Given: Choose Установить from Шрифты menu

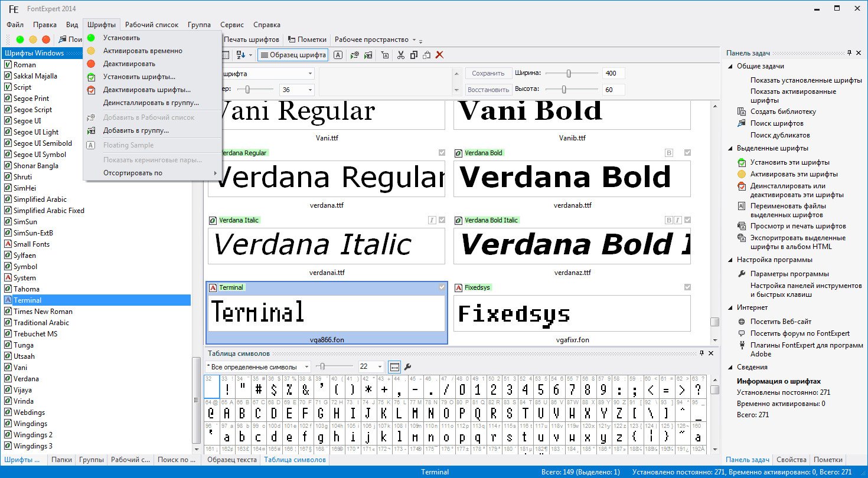Looking at the screenshot, I should pyautogui.click(x=152, y=38).
